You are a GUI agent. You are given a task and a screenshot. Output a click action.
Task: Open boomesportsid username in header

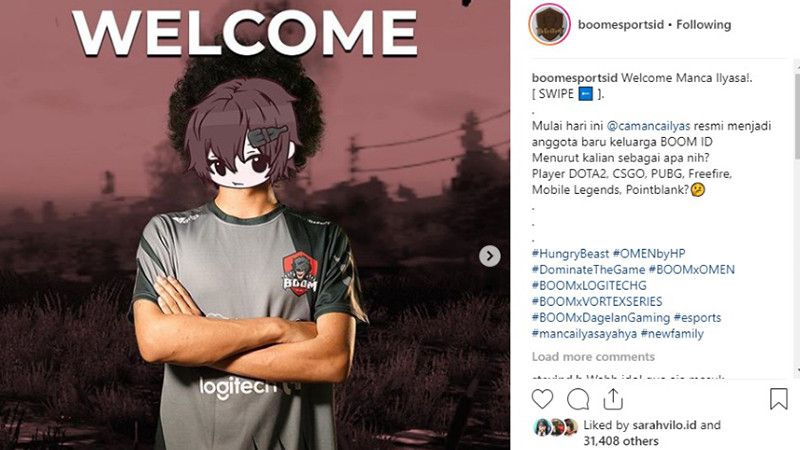coord(621,24)
